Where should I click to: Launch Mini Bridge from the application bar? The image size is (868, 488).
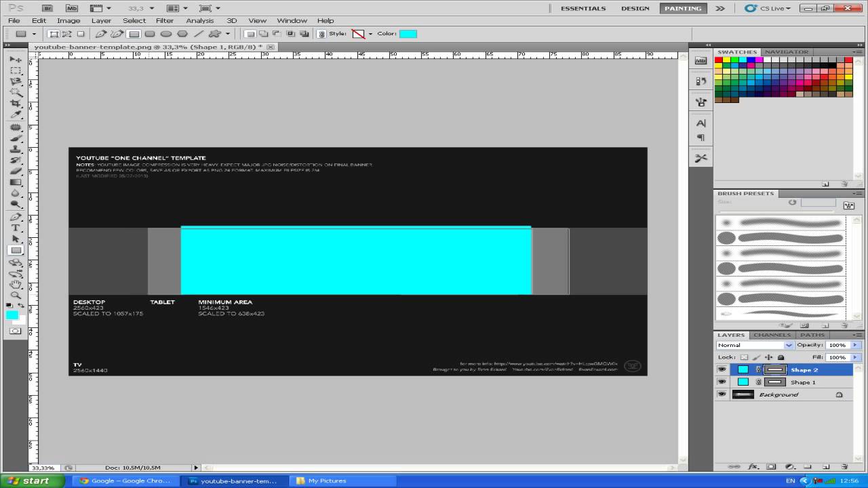point(71,8)
